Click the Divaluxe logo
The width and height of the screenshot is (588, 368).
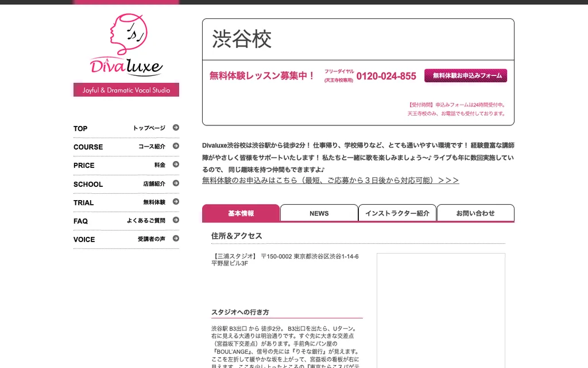coord(126,45)
